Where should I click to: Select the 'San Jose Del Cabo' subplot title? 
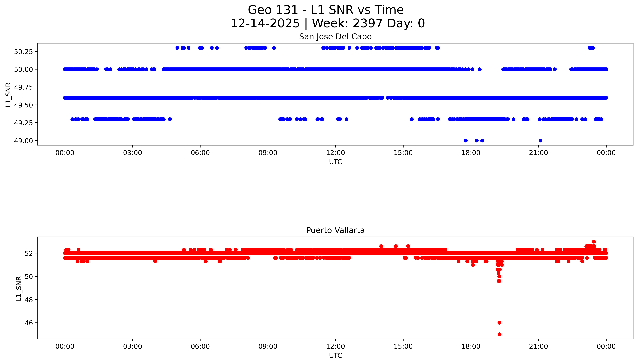335,37
